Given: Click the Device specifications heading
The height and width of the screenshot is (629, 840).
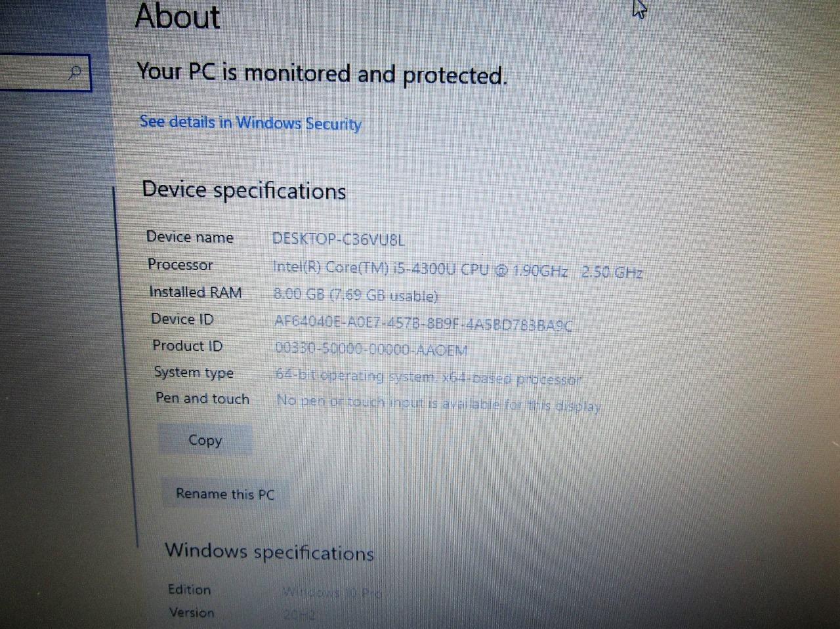Looking at the screenshot, I should [x=243, y=190].
